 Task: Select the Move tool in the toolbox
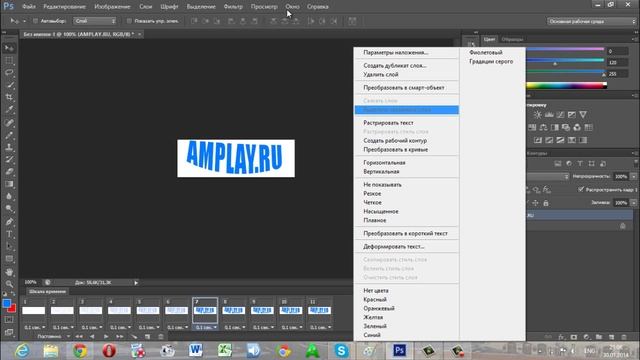click(x=9, y=48)
